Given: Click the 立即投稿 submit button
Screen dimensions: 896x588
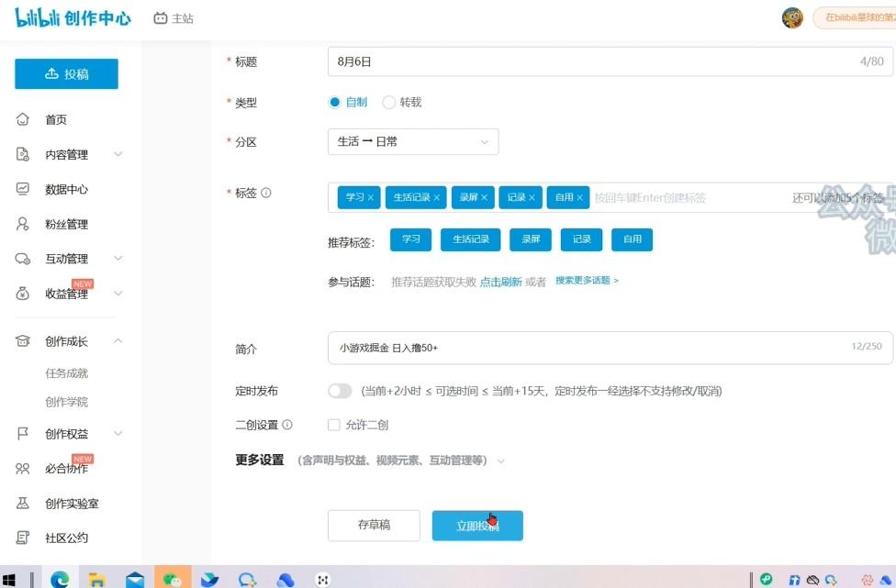Looking at the screenshot, I should pos(477,526).
